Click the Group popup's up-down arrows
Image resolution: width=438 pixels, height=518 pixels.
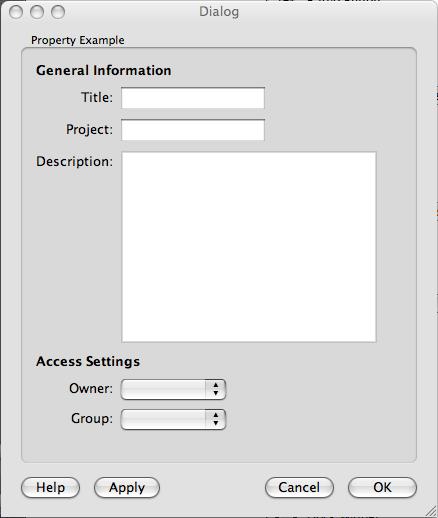(x=216, y=419)
